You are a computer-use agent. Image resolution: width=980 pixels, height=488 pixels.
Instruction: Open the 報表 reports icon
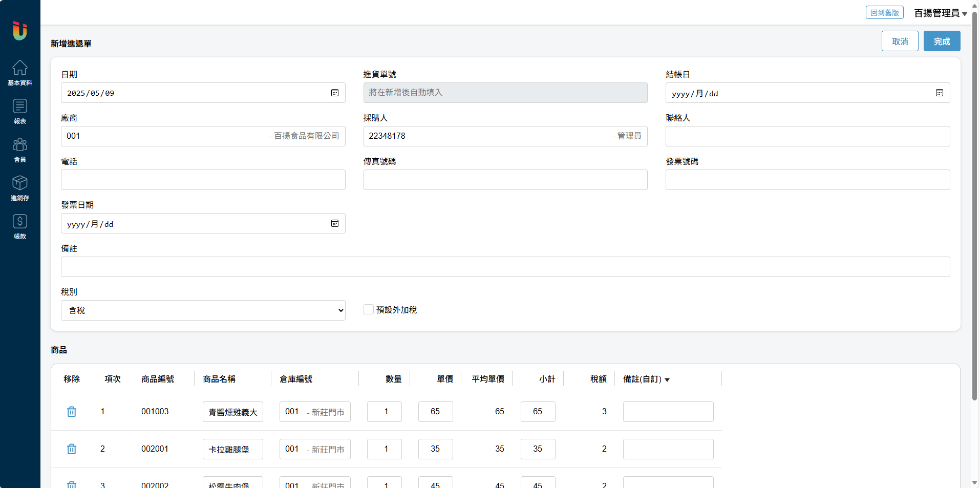tap(20, 111)
